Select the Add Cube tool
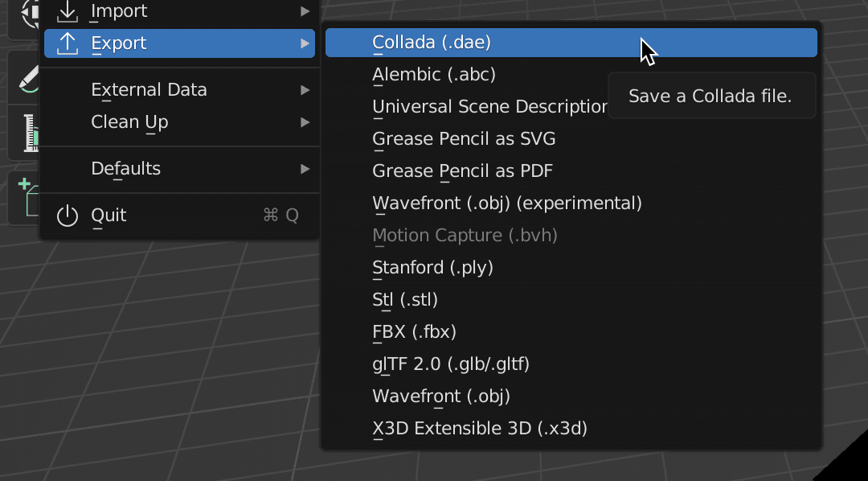This screenshot has height=481, width=868. tap(29, 197)
